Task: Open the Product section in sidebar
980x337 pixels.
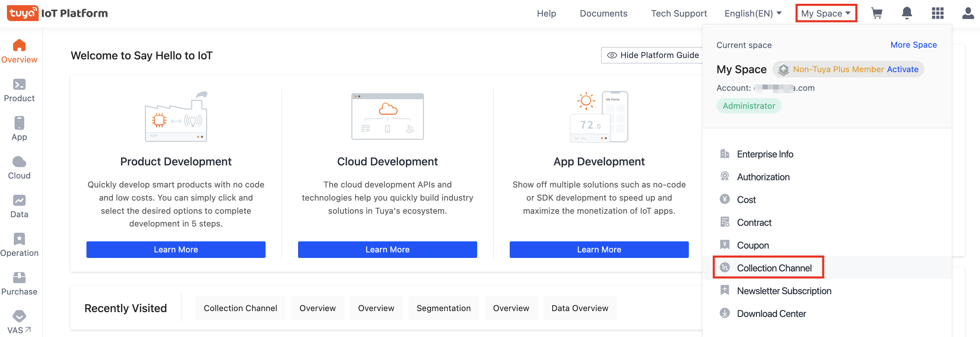Action: tap(19, 90)
